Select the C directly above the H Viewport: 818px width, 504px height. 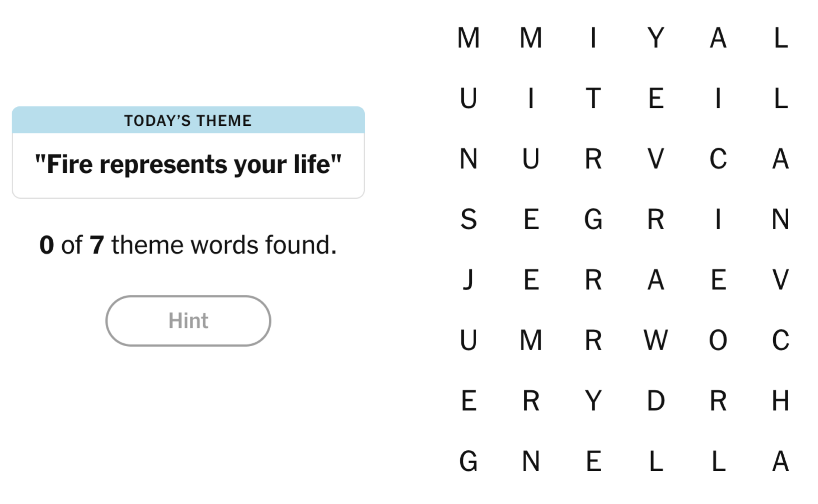(x=780, y=340)
